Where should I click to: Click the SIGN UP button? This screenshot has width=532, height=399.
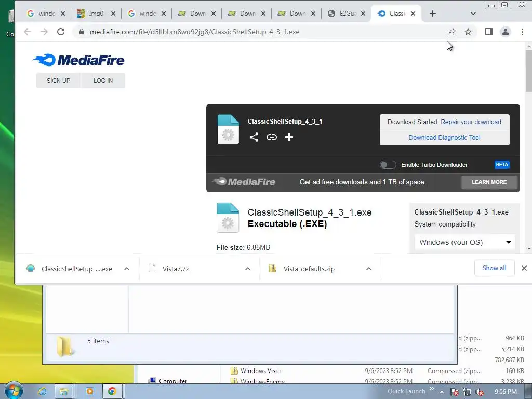58,81
